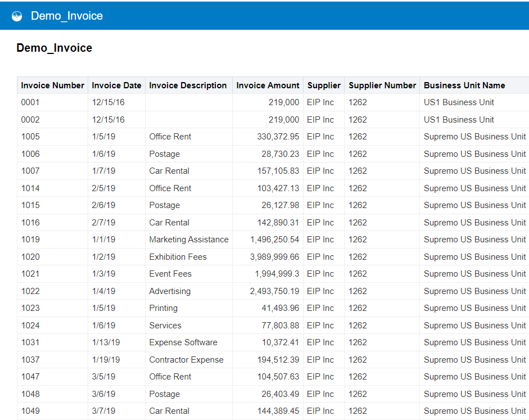Click the globe logo icon in header

(17, 16)
